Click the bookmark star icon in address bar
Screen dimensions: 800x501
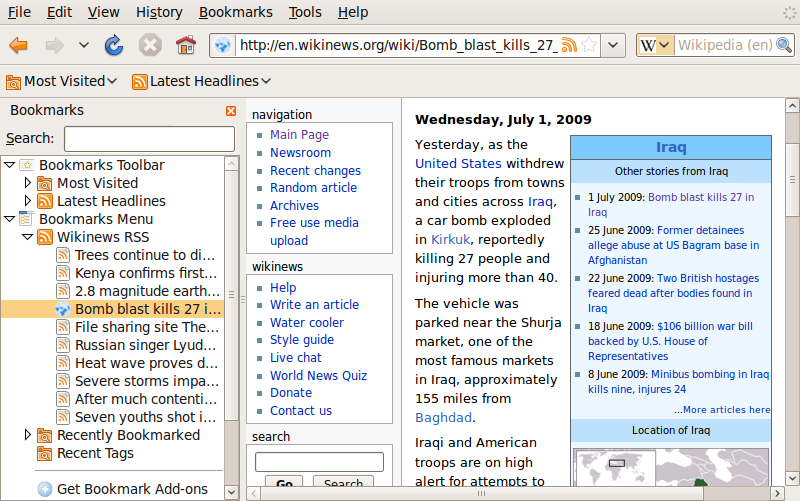click(x=590, y=45)
